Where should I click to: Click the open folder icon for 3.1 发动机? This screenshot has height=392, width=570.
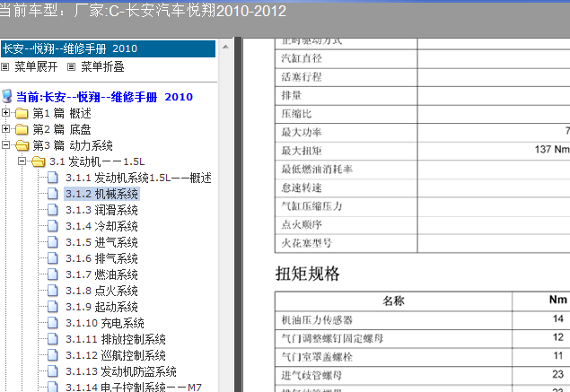point(39,161)
